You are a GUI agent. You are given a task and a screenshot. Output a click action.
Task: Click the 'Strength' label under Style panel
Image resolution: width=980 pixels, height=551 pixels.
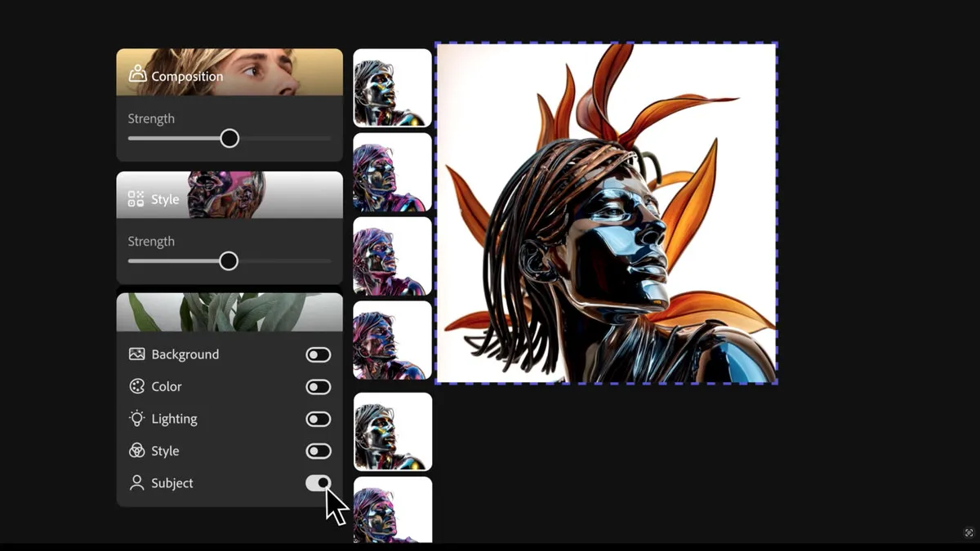[151, 242]
